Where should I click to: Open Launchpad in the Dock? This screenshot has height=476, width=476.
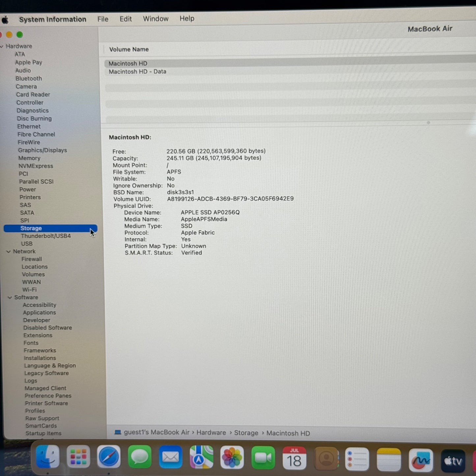[x=78, y=457]
